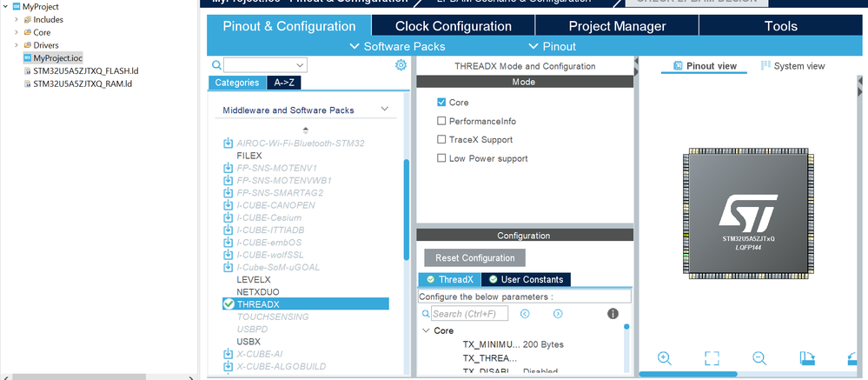Click pinout view horizontal scrollbar
Viewport: 868px width, 380px height.
[689, 374]
